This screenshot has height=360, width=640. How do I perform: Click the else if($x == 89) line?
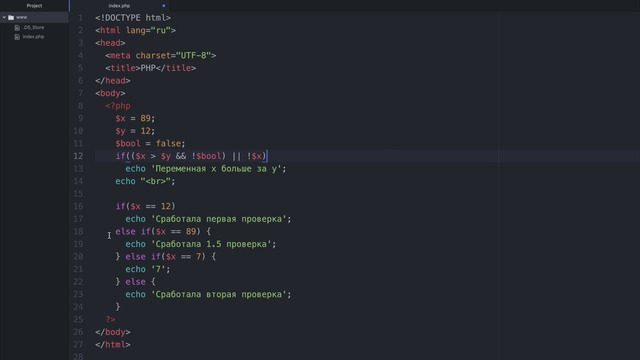tap(163, 231)
